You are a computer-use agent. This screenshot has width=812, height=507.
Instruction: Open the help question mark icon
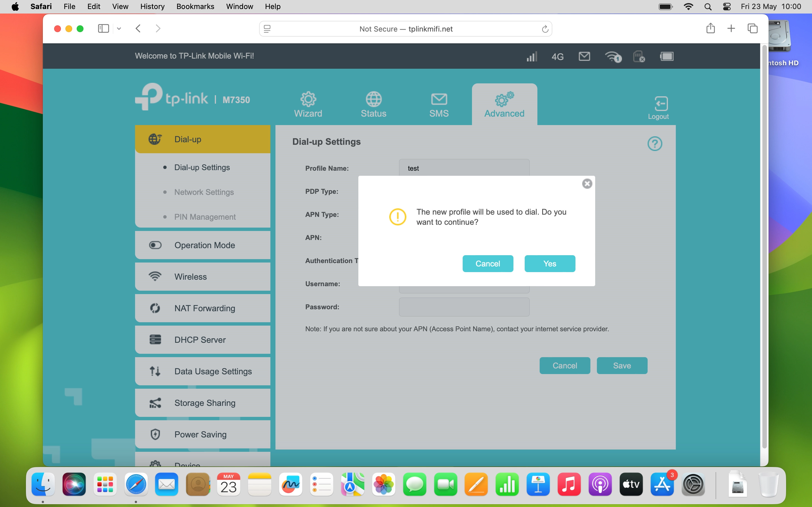[654, 144]
